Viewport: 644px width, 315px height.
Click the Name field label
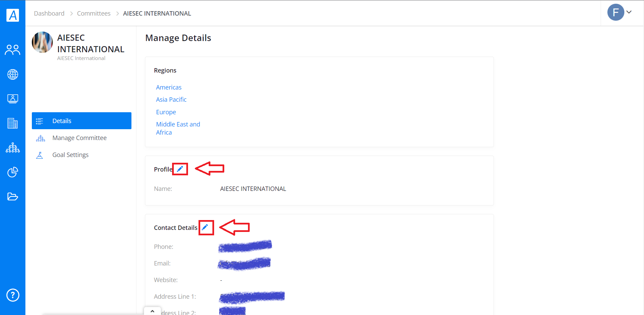tap(163, 189)
